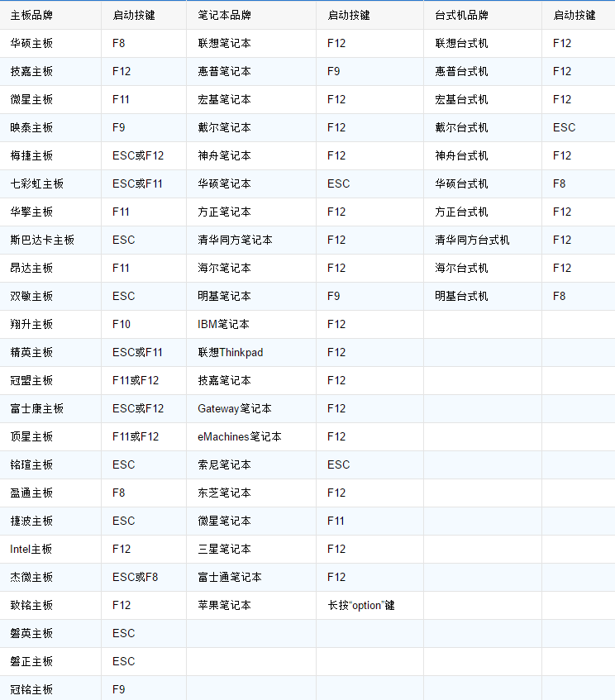Click the F10 boot key cell

122,324
